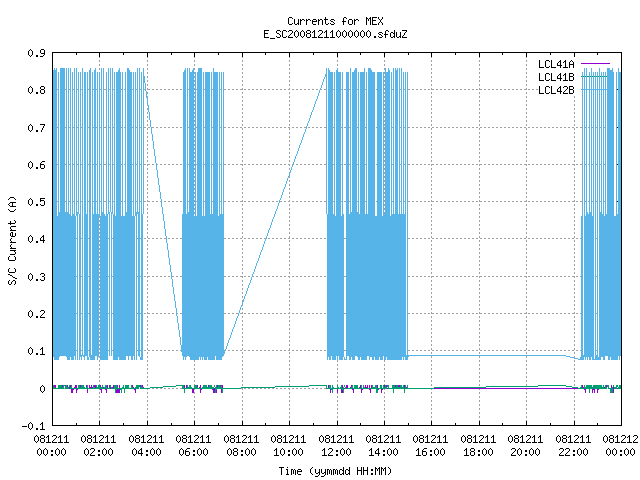Click the green LCL41B legend line sample
This screenshot has width=640, height=480.
[595, 77]
